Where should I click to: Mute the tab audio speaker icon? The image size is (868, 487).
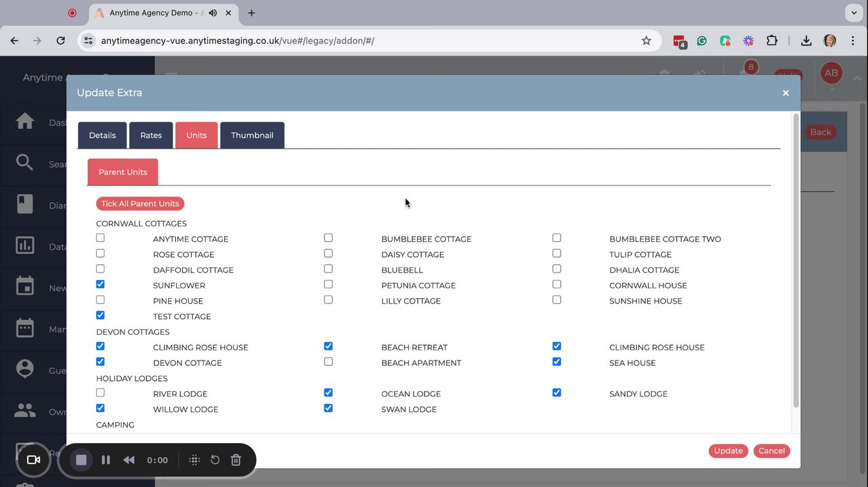[213, 13]
